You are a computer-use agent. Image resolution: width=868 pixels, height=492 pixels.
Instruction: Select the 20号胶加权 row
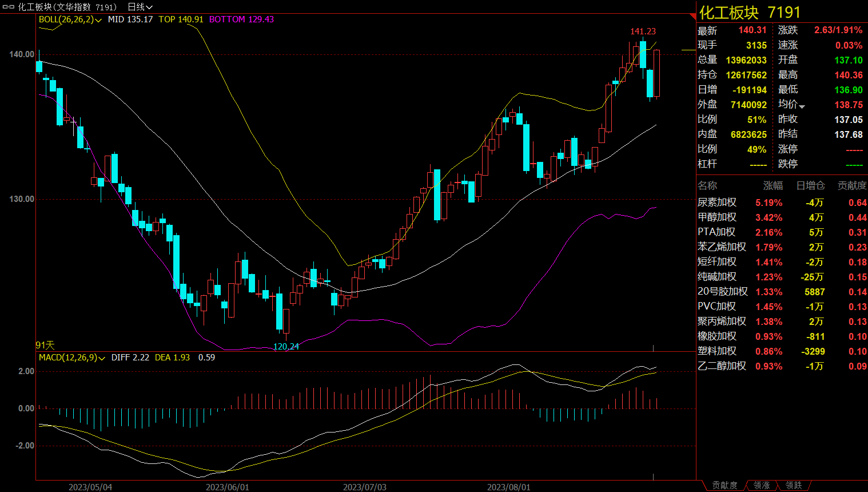click(x=782, y=292)
